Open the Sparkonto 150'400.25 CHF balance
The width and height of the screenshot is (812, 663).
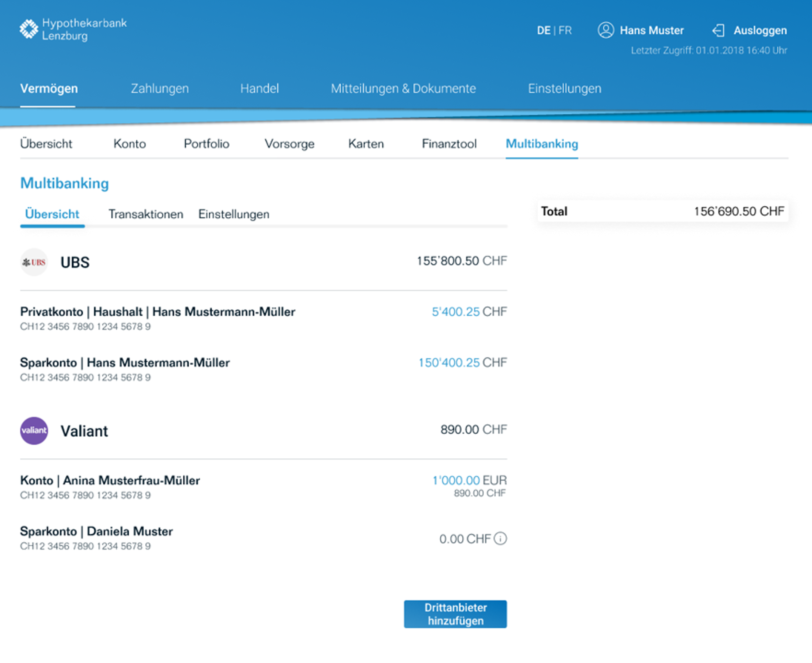[464, 362]
